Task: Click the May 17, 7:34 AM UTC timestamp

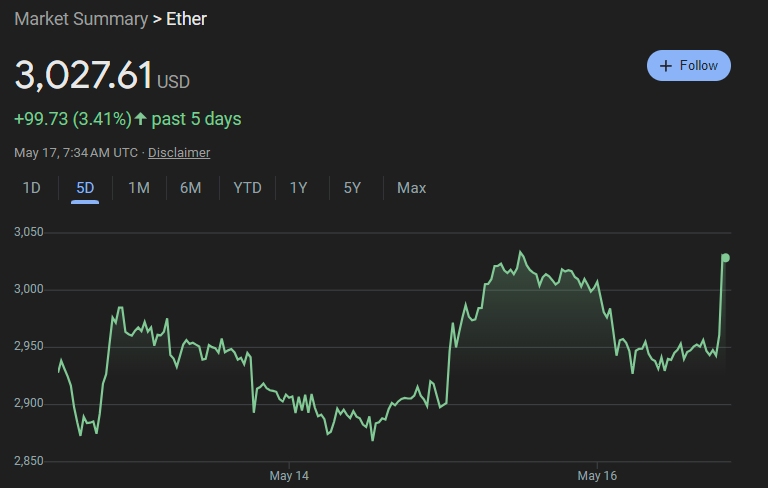Action: (76, 153)
